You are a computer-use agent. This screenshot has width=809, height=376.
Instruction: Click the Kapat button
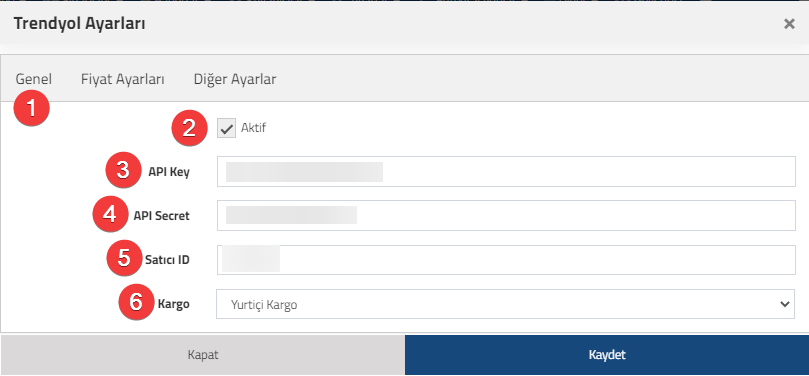(203, 355)
